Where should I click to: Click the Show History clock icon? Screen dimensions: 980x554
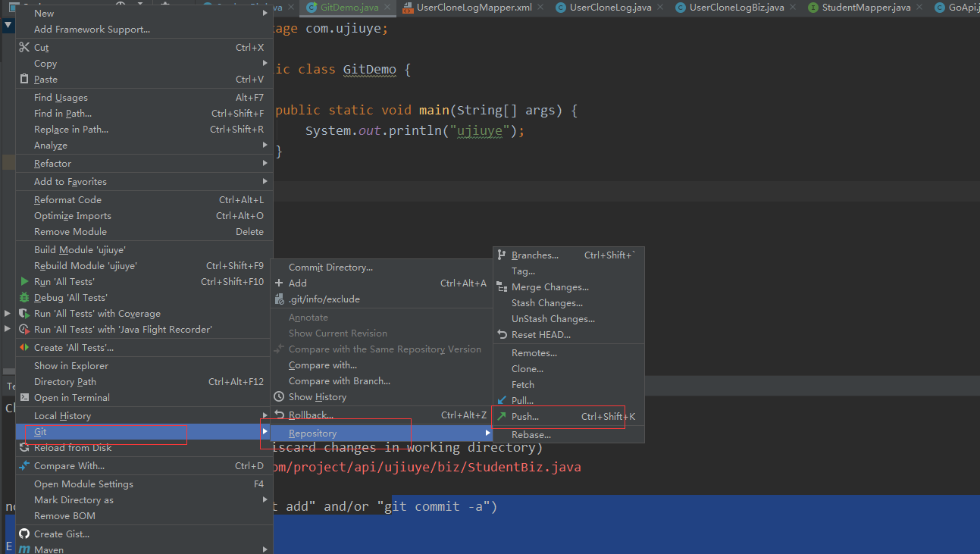click(x=279, y=396)
